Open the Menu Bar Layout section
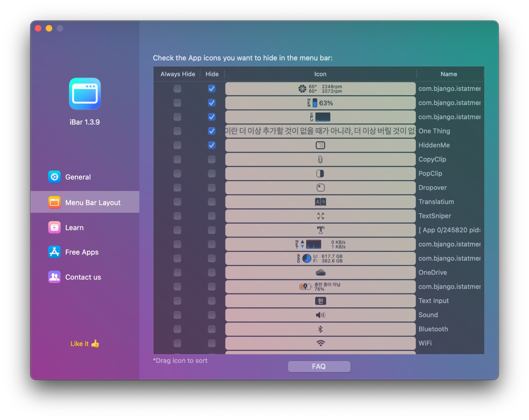 85,202
